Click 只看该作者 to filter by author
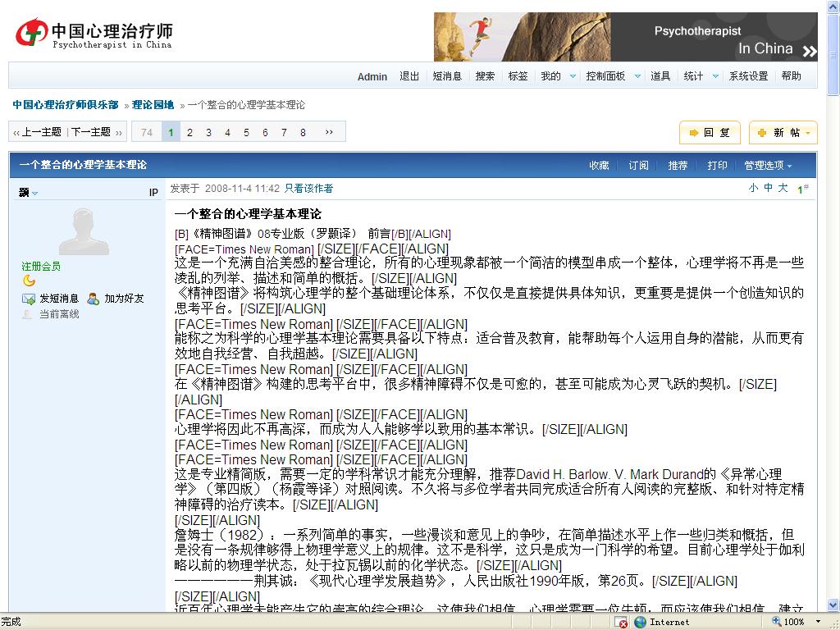The image size is (840, 630). [x=308, y=189]
